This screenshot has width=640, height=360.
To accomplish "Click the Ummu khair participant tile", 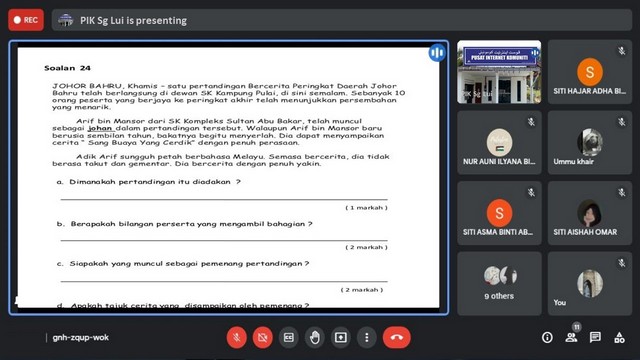I will point(590,142).
